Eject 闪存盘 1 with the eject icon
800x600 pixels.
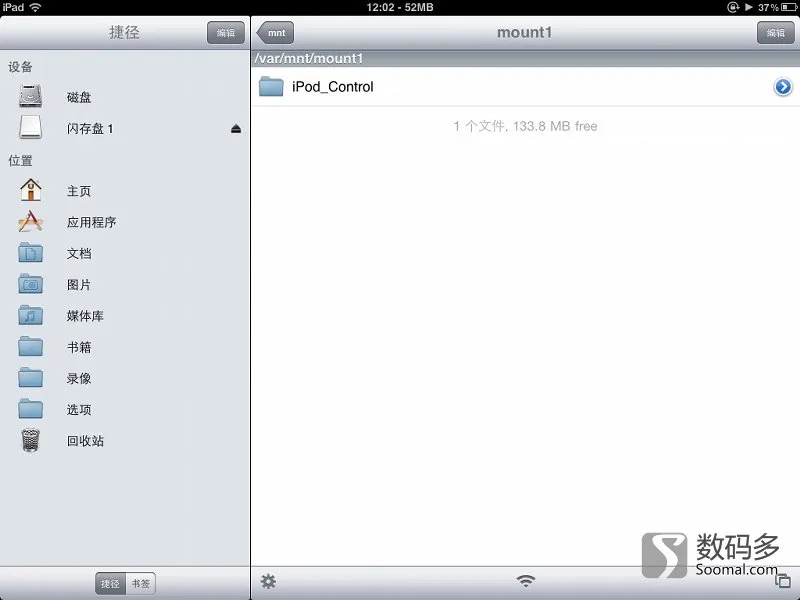point(236,129)
